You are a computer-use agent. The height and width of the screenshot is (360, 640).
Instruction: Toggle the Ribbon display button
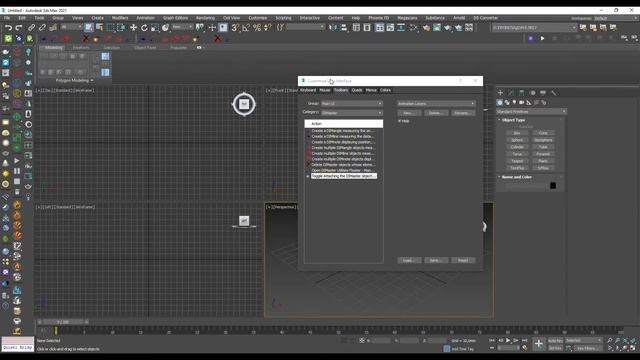380,28
